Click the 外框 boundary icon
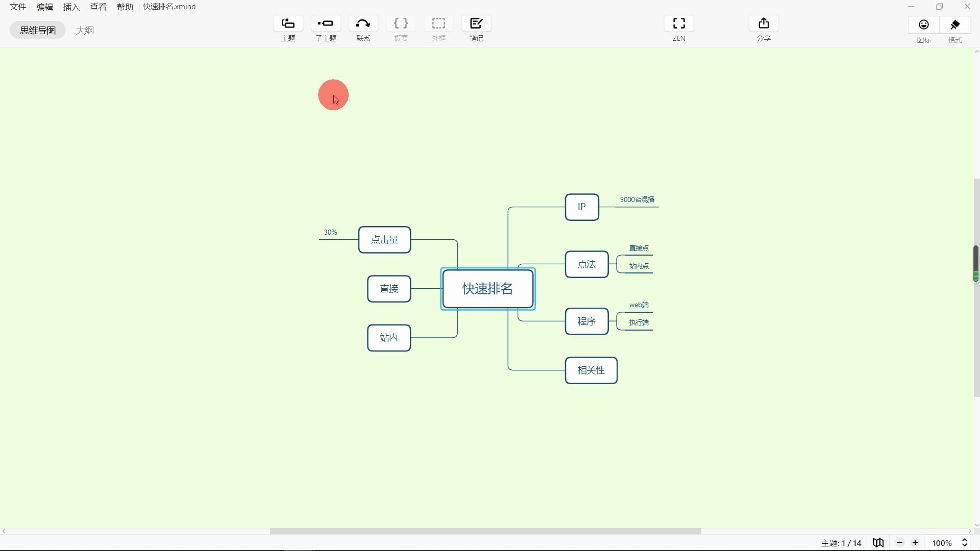The image size is (980, 551). tap(439, 23)
